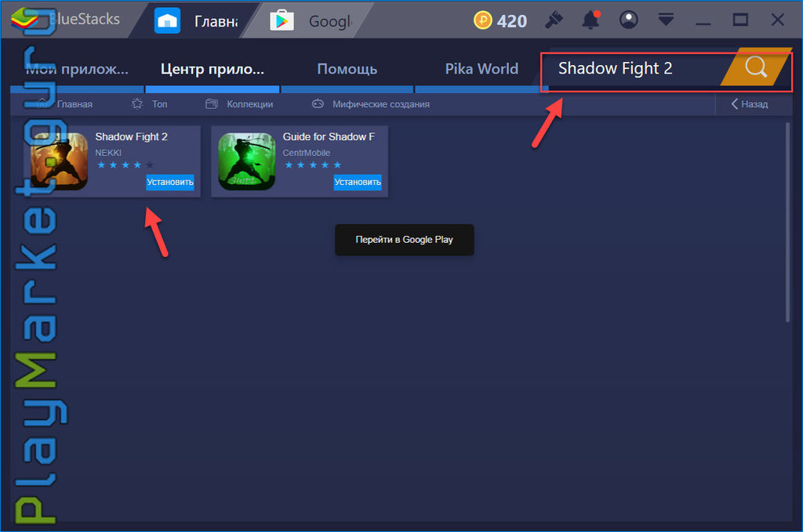Open the notifications bell icon
803x532 pixels.
click(x=590, y=20)
